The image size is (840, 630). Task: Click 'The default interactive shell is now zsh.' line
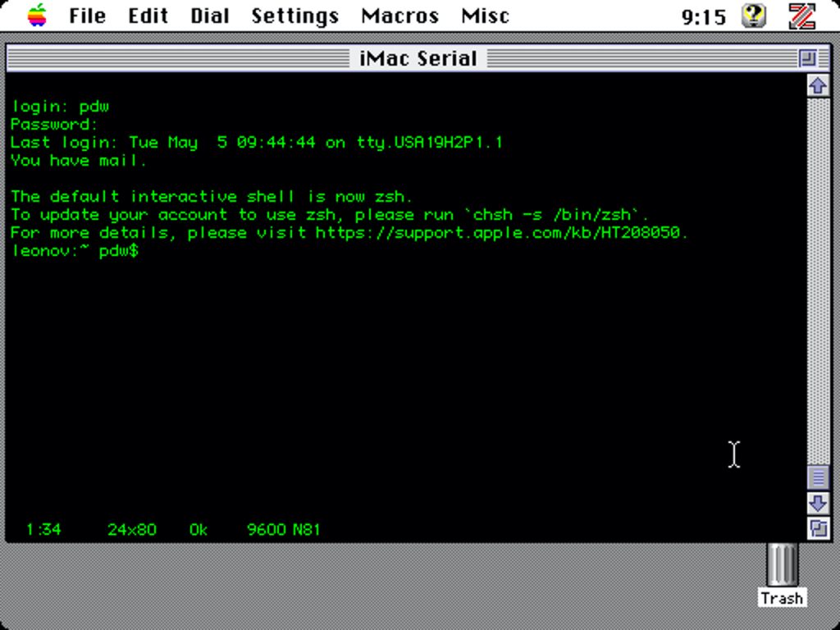212,197
